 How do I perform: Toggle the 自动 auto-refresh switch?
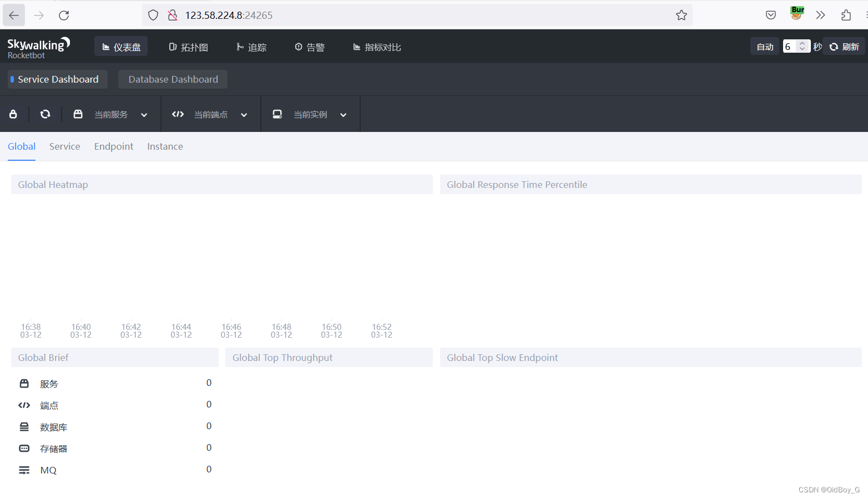point(764,46)
